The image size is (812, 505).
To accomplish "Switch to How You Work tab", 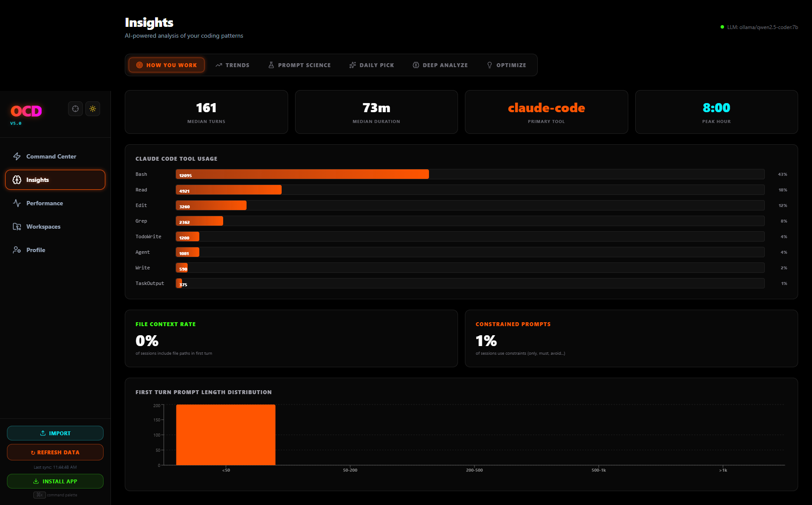I will [166, 65].
